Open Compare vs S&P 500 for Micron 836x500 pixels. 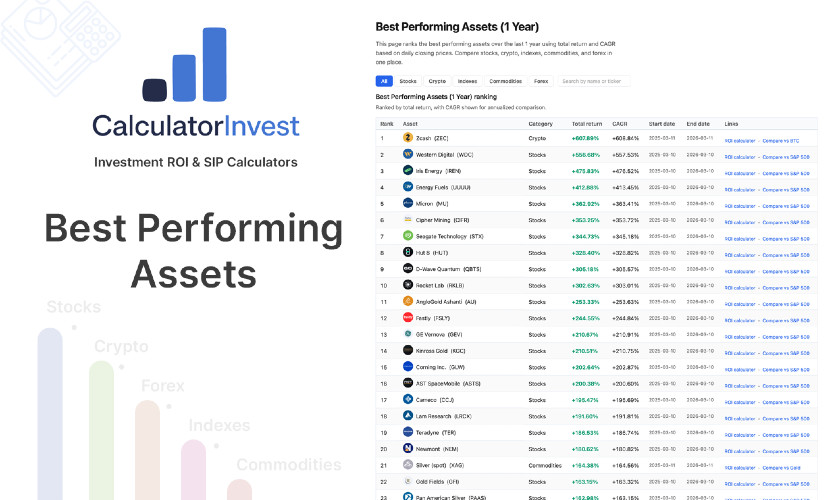pos(786,206)
